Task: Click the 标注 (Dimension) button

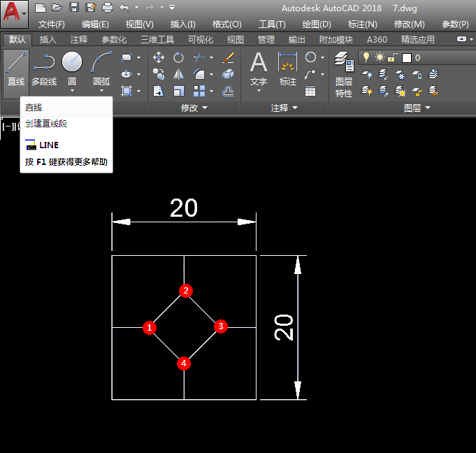Action: click(287, 69)
